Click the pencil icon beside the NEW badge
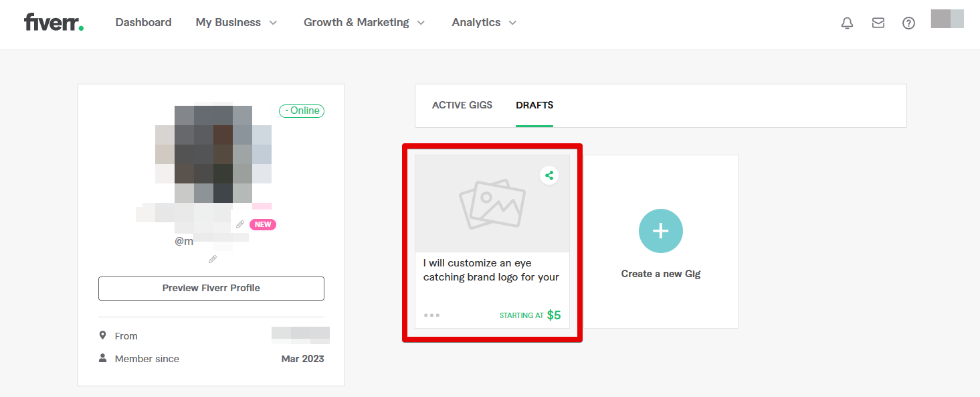This screenshot has width=980, height=397. tap(240, 224)
